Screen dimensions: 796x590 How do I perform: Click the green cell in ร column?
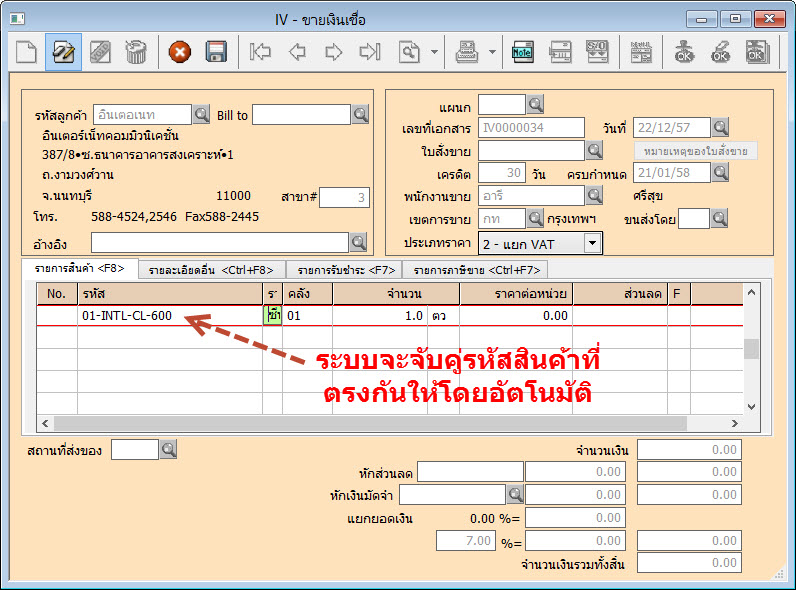[x=273, y=315]
